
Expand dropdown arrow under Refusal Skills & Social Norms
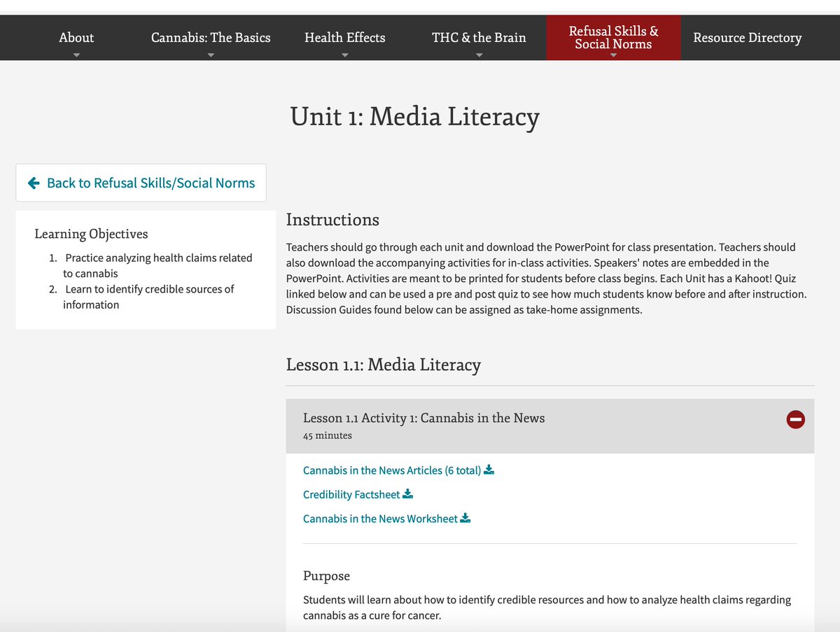point(613,55)
